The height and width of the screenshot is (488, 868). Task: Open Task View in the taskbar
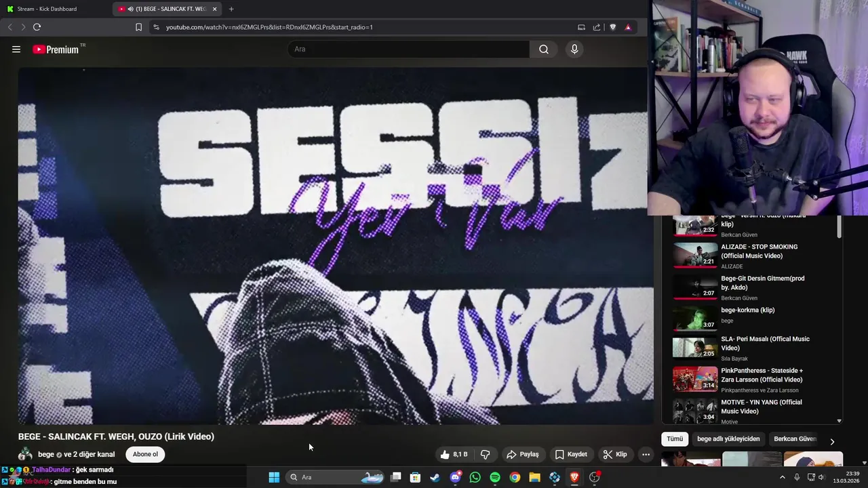396,477
